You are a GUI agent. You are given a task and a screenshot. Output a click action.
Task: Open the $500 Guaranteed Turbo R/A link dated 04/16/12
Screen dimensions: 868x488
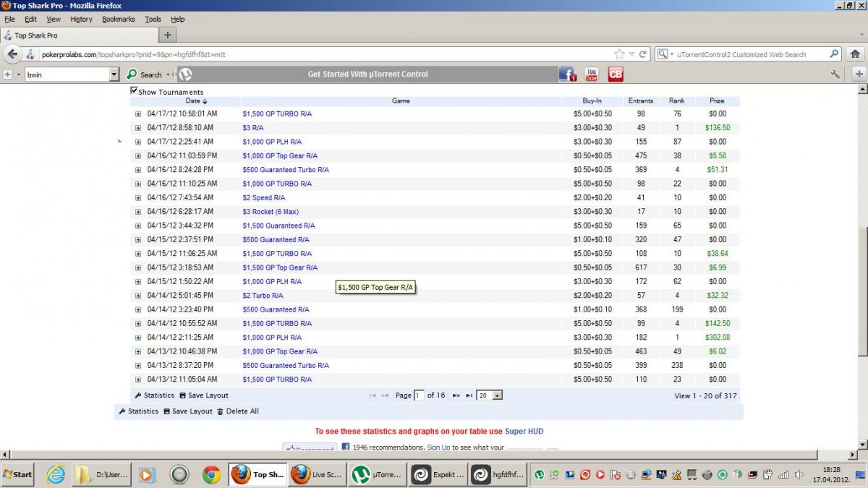click(286, 170)
